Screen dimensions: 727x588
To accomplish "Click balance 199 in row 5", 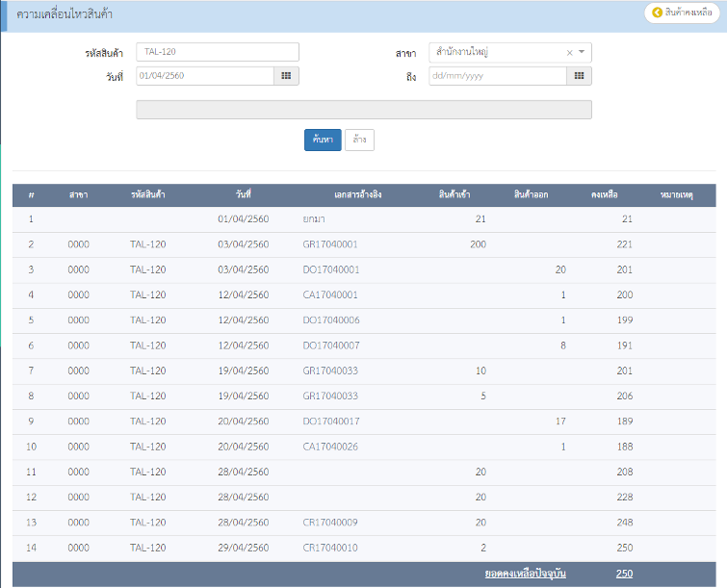I will click(625, 320).
